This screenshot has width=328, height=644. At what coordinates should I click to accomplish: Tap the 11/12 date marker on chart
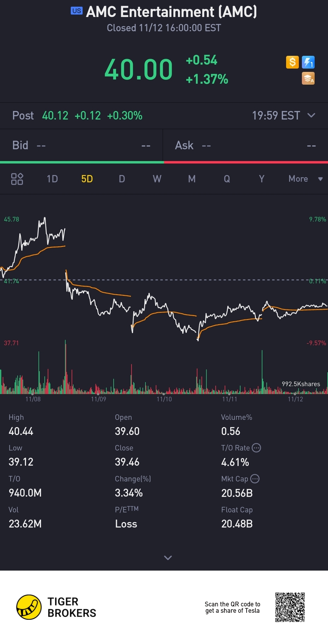pos(295,399)
